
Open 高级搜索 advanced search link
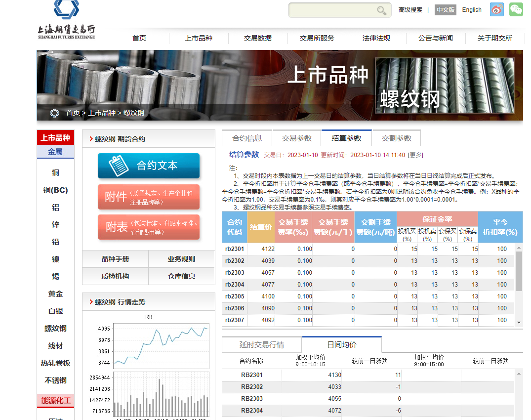(410, 10)
